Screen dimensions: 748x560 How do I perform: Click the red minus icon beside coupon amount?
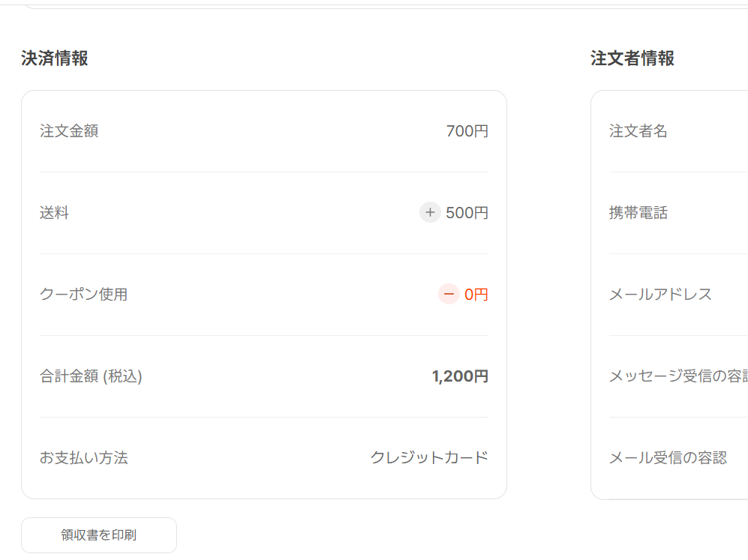[449, 295]
